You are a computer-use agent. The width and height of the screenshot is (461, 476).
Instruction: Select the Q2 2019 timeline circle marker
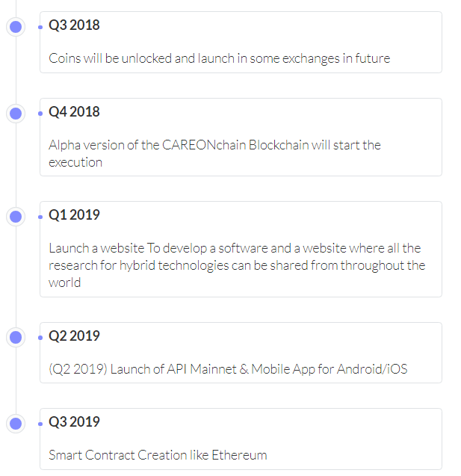coord(16,338)
